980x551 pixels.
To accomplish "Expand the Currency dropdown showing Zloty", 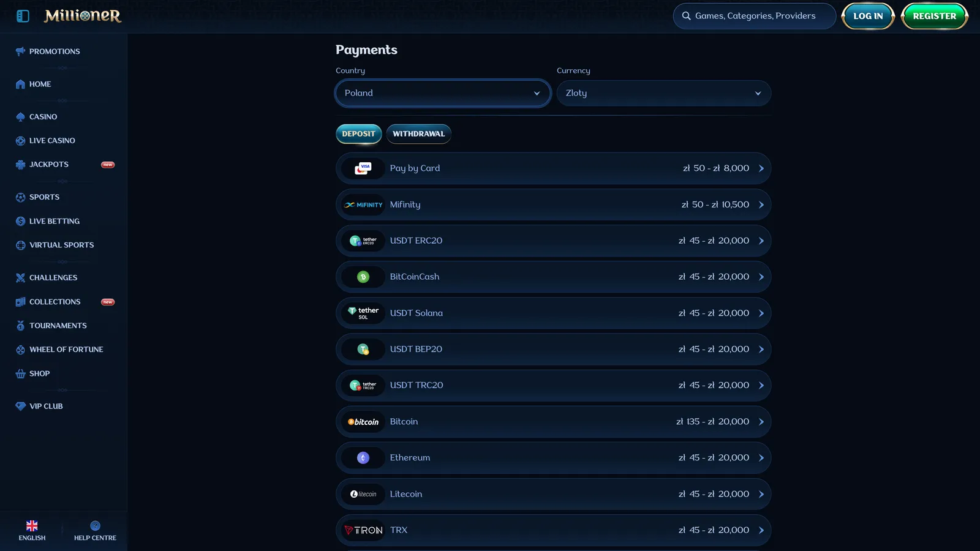I will click(664, 93).
